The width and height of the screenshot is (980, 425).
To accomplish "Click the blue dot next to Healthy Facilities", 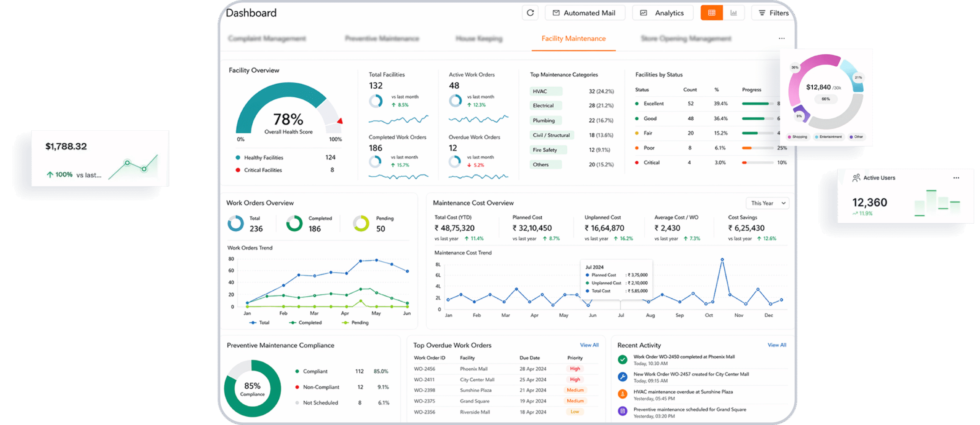I will pyautogui.click(x=238, y=158).
